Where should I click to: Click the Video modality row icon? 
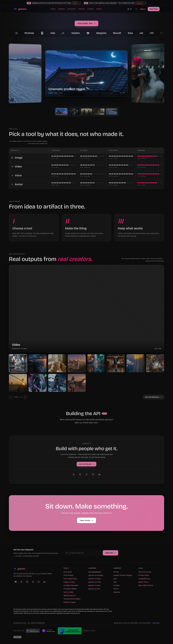click(12, 166)
